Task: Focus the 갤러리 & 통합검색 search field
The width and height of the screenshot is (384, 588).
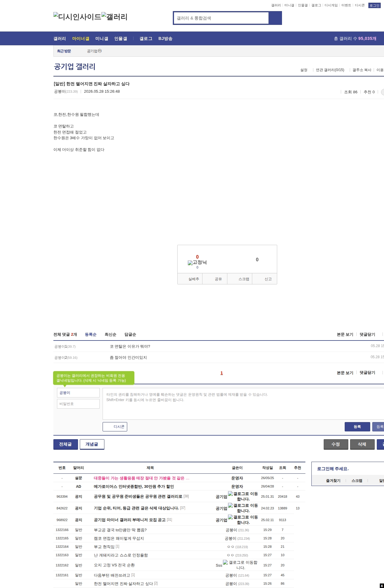Action: 221,18
